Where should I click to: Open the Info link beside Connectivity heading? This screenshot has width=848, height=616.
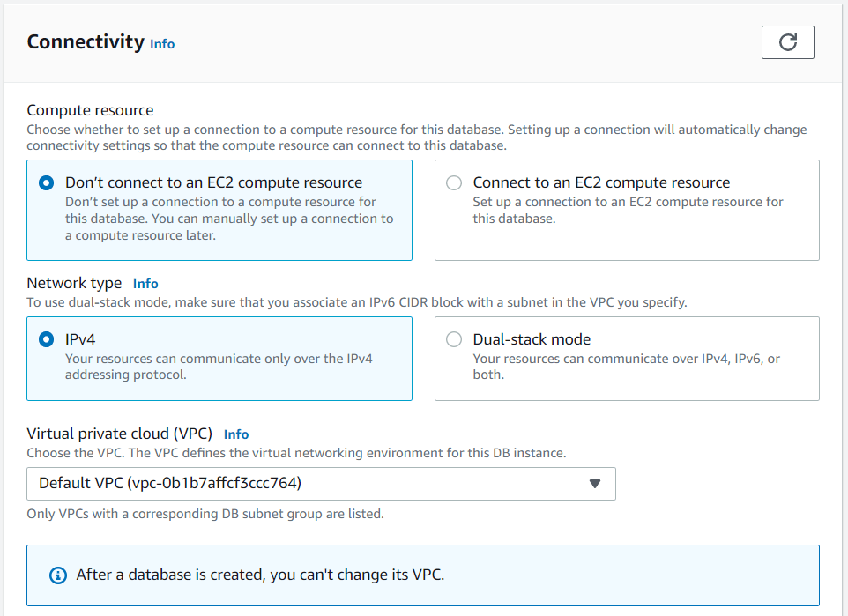[162, 44]
